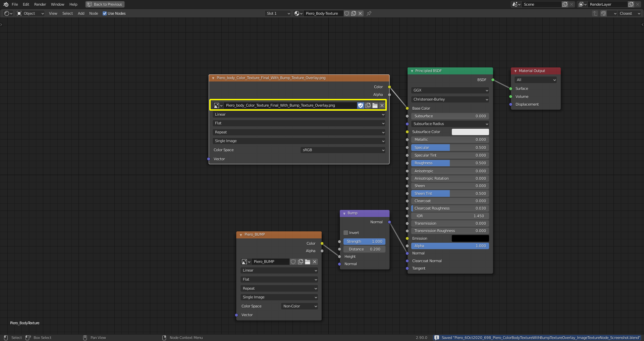The image size is (644, 341).
Task: Open the All target dropdown in Material Output
Action: coord(536,80)
